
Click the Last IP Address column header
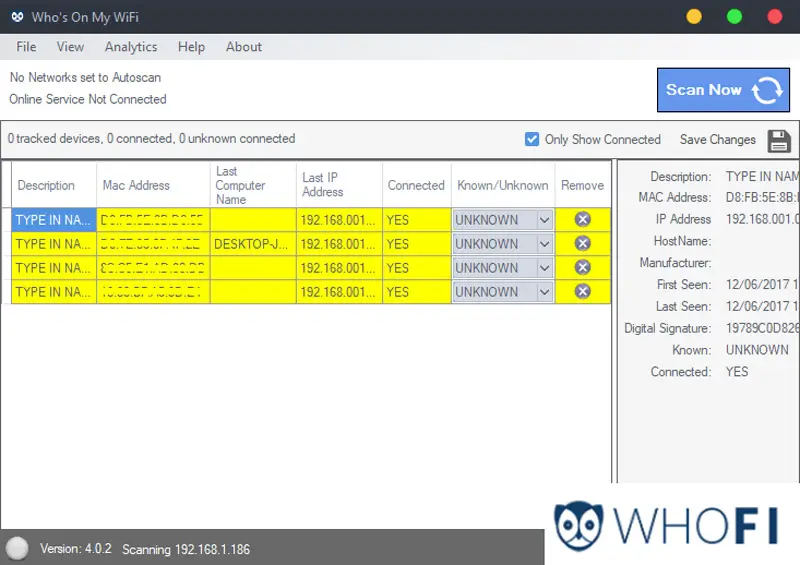click(339, 185)
